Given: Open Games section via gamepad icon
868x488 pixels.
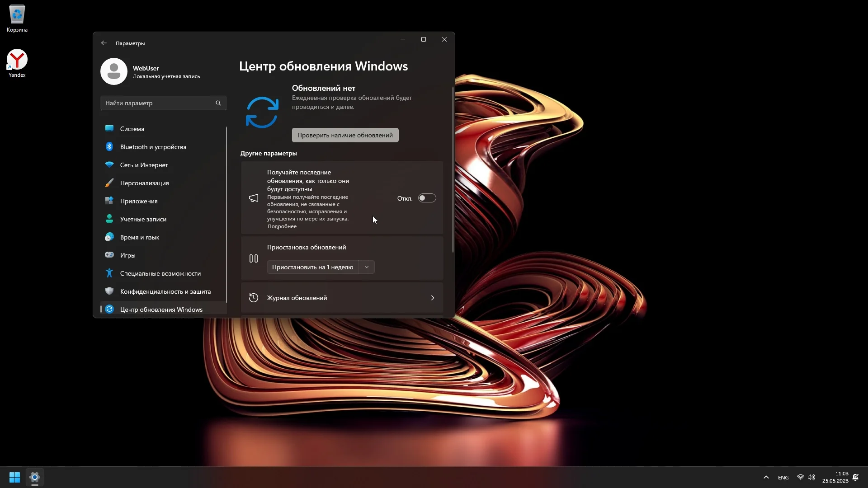Looking at the screenshot, I should [x=109, y=255].
